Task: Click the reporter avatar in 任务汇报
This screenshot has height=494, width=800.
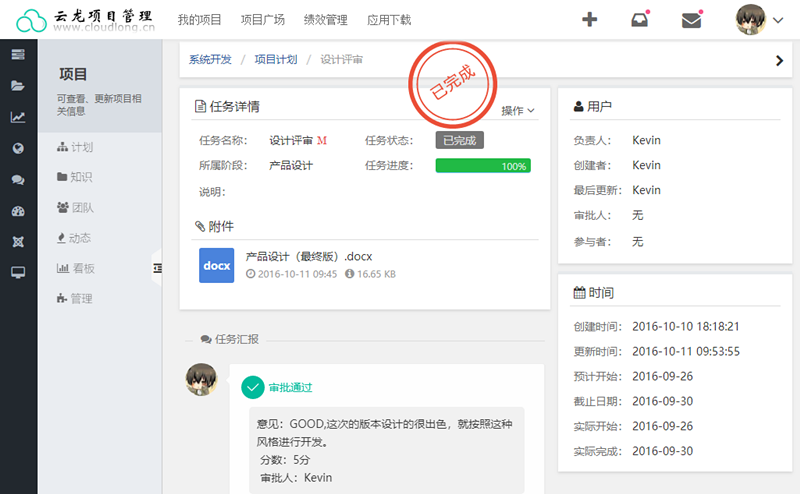Action: [x=202, y=379]
